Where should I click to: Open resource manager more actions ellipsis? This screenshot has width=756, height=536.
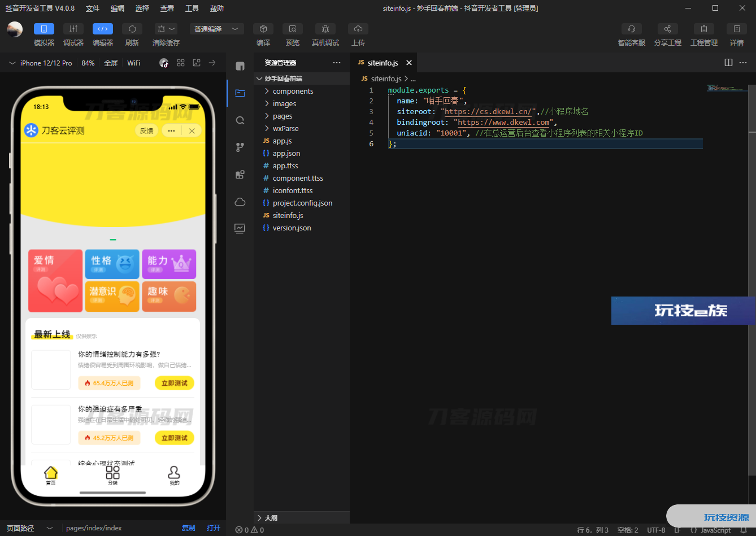click(337, 63)
